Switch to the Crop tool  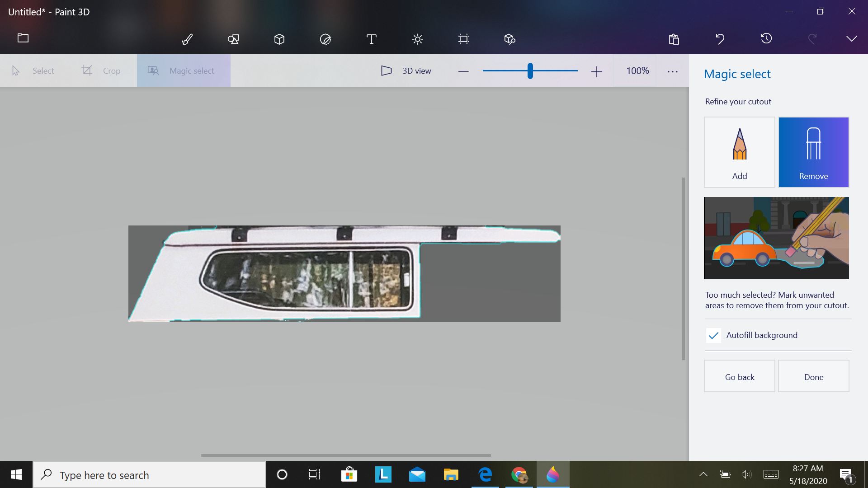coord(102,70)
